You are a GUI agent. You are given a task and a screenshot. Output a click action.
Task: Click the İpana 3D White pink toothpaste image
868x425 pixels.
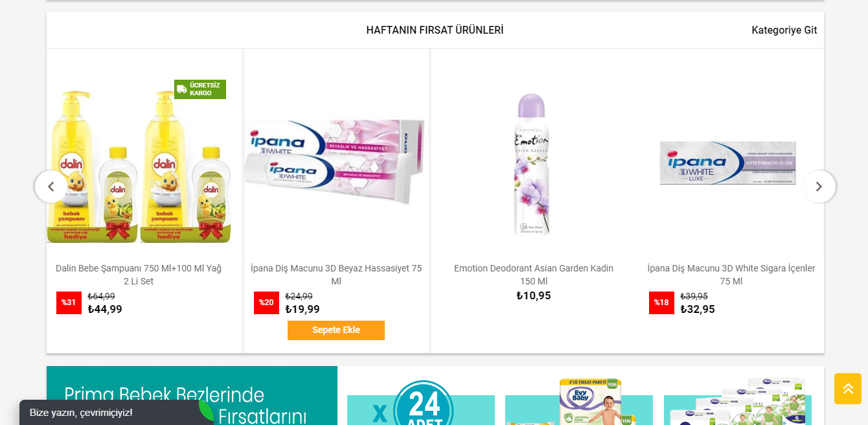click(336, 162)
